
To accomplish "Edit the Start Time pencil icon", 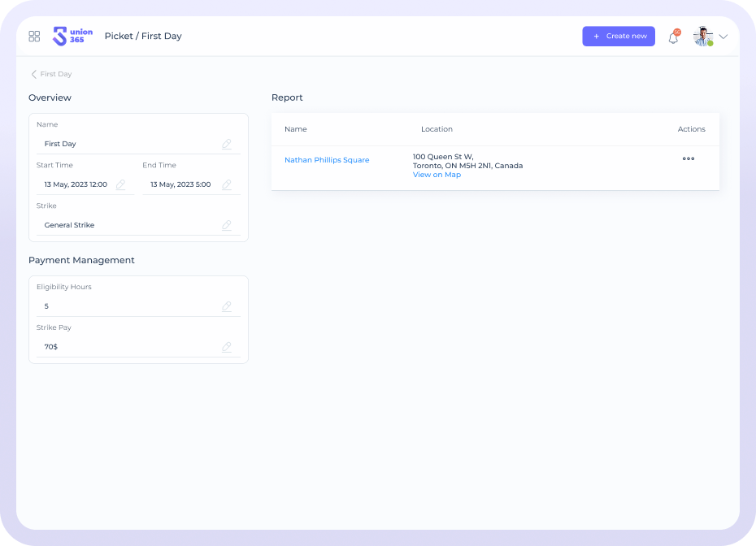I will 121,184.
